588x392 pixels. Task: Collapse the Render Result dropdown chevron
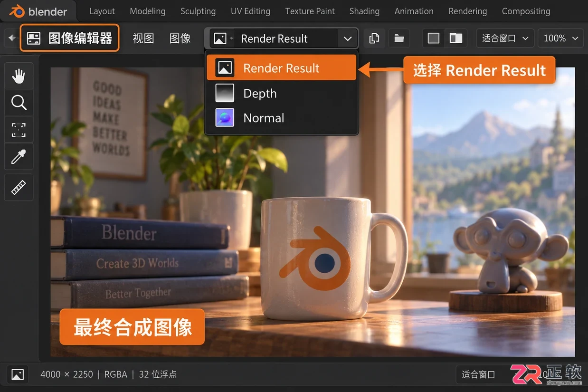tap(348, 38)
